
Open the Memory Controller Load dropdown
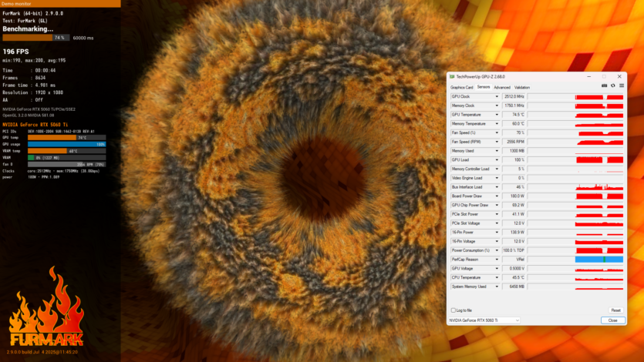point(497,169)
